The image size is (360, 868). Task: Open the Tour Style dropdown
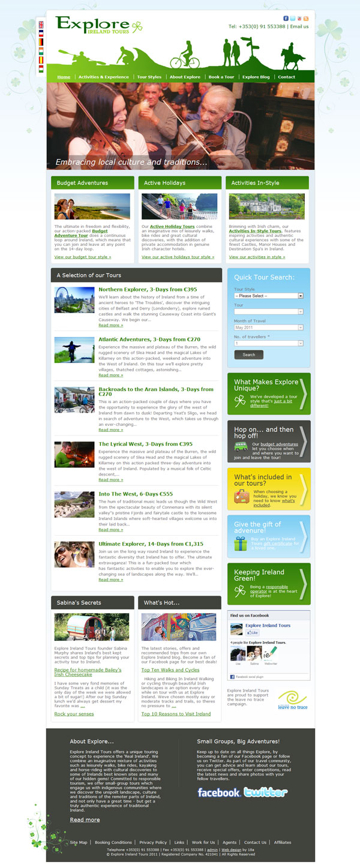click(268, 296)
